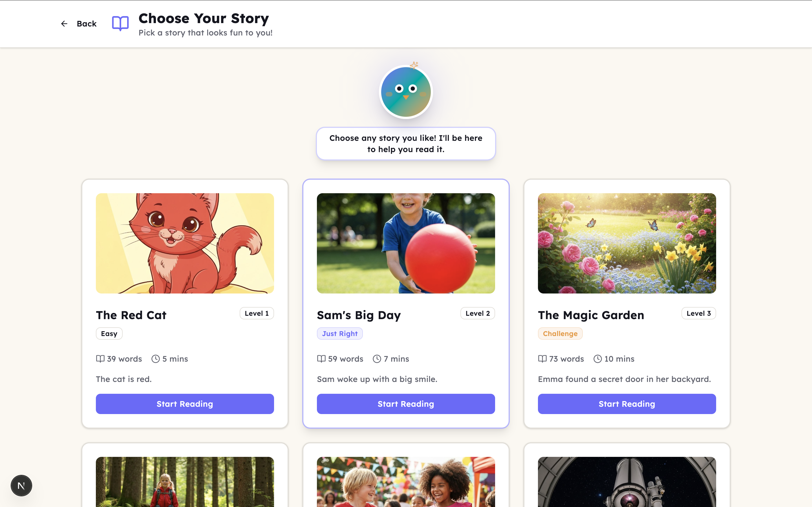The height and width of the screenshot is (507, 812).
Task: Click the back arrow icon
Action: click(x=64, y=23)
